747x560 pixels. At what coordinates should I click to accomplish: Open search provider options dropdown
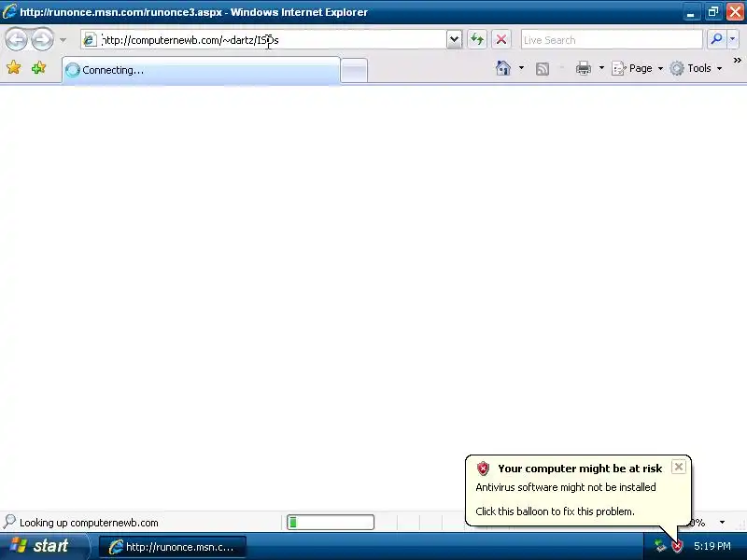pyautogui.click(x=733, y=39)
